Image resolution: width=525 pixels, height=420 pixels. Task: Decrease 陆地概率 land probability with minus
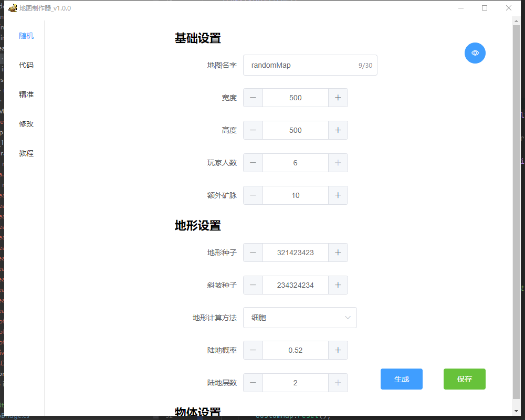[x=253, y=350]
